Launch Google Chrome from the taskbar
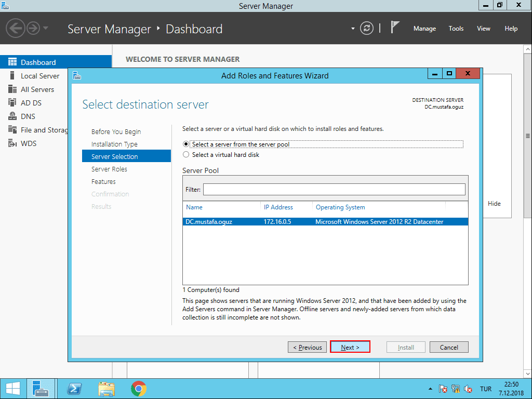 (x=138, y=389)
